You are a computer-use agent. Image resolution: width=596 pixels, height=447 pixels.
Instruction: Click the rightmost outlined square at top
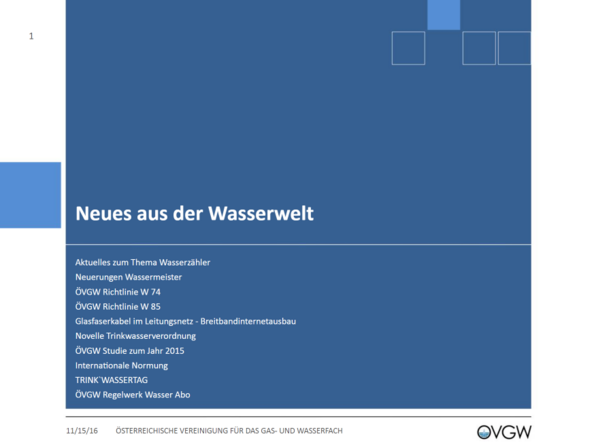coord(514,48)
